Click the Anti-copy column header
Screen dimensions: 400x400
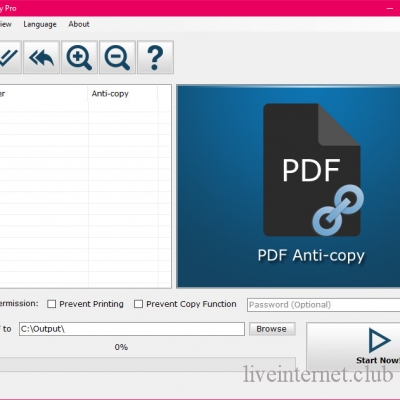click(122, 94)
